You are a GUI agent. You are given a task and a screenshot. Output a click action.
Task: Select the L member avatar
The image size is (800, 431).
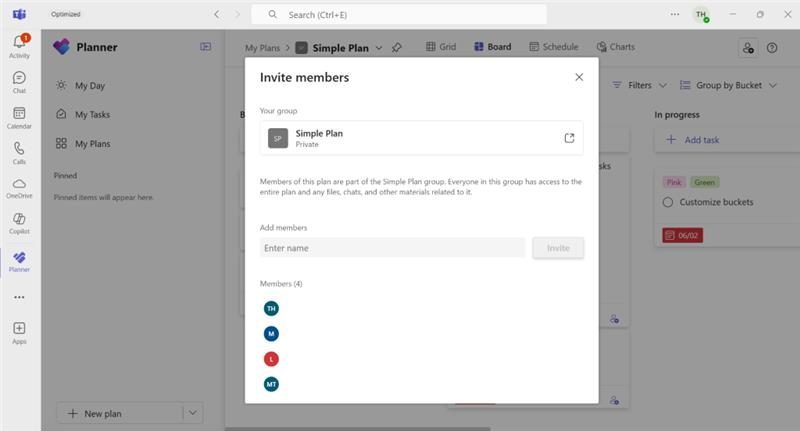click(x=271, y=359)
